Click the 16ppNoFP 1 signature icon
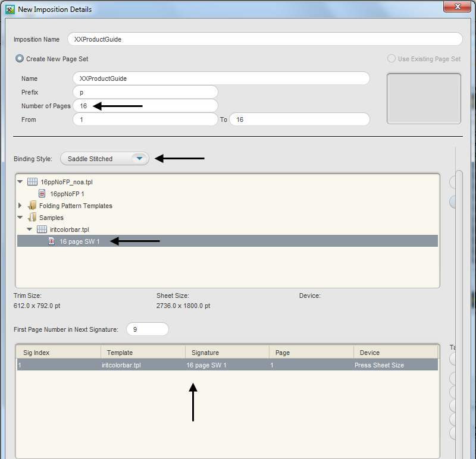Image resolution: width=476 pixels, height=459 pixels. pos(42,194)
